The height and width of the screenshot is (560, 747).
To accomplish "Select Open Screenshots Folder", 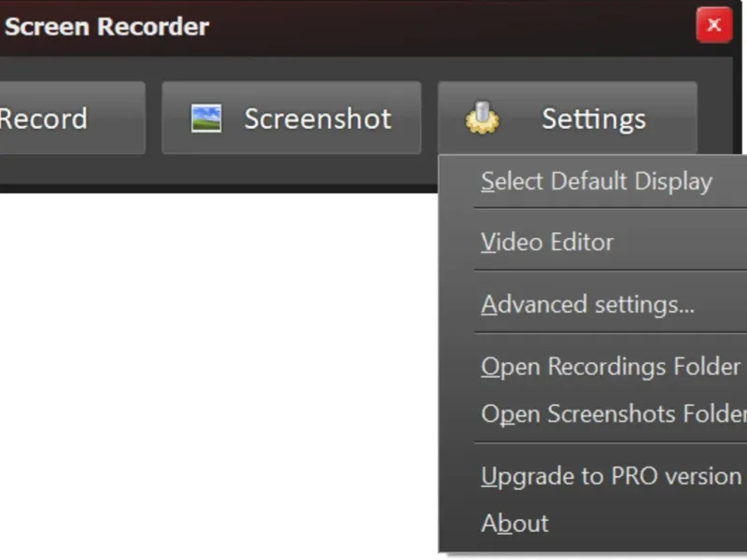I will click(x=613, y=413).
